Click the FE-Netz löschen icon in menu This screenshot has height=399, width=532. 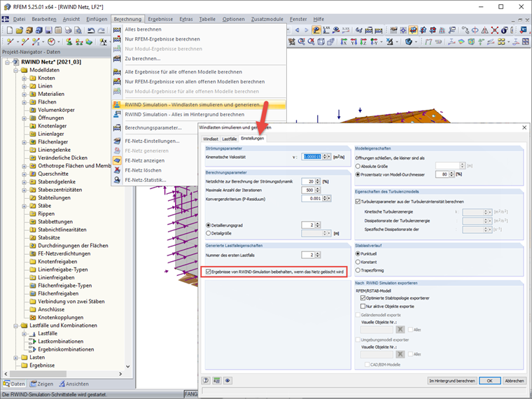click(117, 170)
